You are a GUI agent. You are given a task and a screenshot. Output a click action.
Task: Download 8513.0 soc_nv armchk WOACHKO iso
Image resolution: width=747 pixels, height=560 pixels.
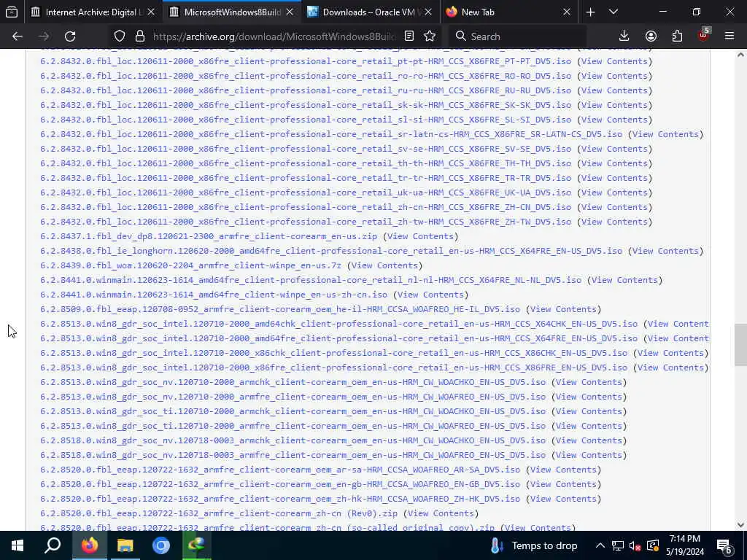coord(293,382)
